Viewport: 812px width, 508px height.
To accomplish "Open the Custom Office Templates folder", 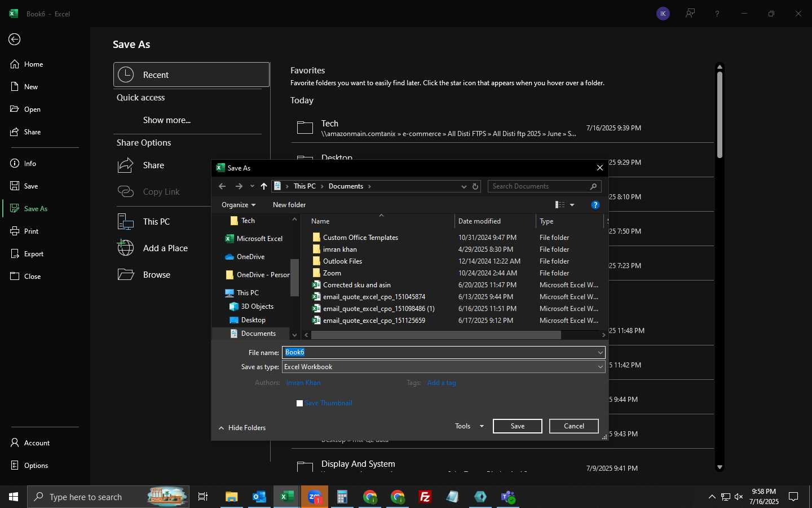I will (360, 238).
